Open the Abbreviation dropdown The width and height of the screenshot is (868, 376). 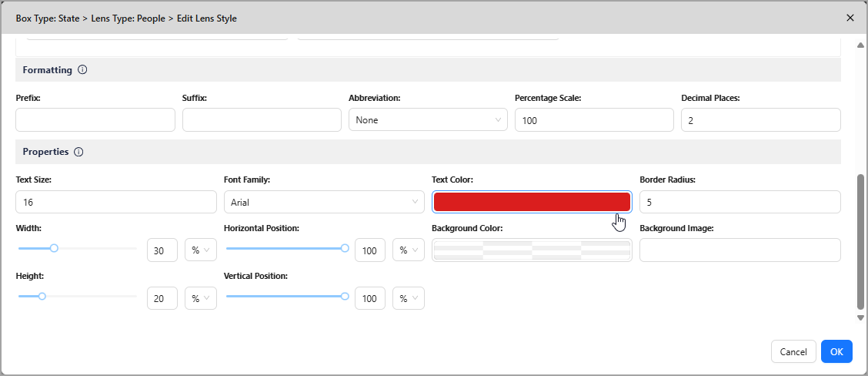click(427, 120)
